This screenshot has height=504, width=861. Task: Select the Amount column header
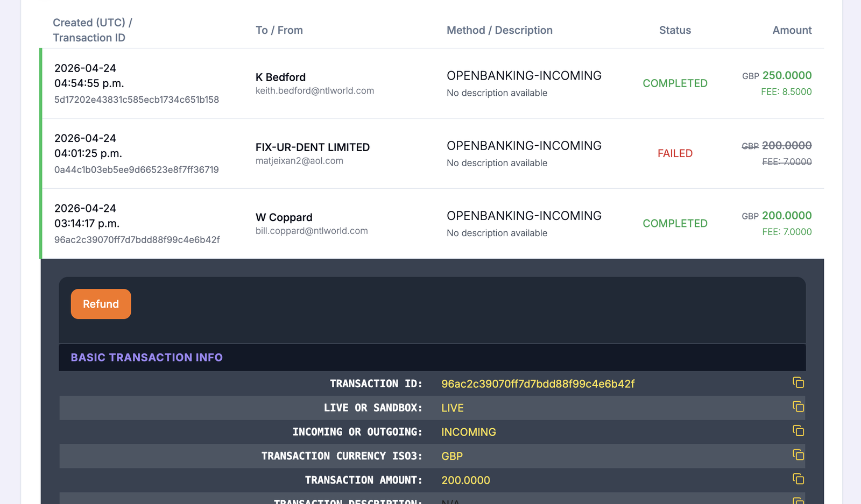[x=792, y=30]
